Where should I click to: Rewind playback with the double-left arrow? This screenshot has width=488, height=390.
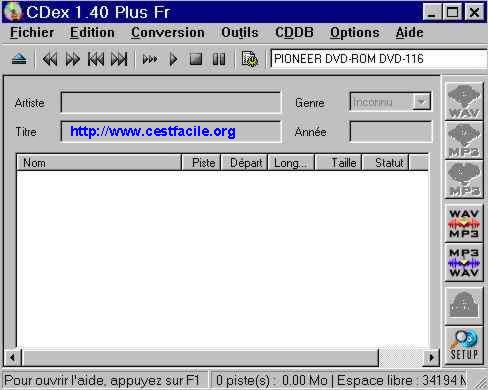tap(50, 60)
